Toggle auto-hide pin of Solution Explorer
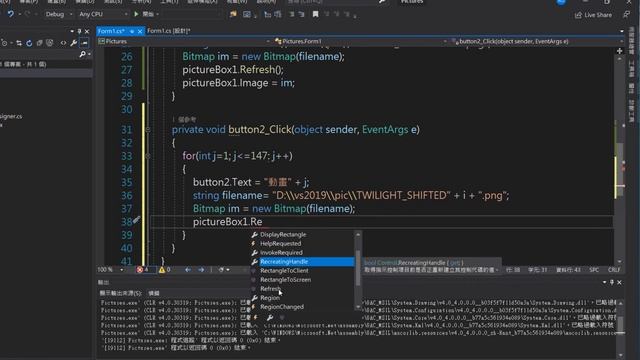This screenshot has width=640, height=360. [79, 31]
